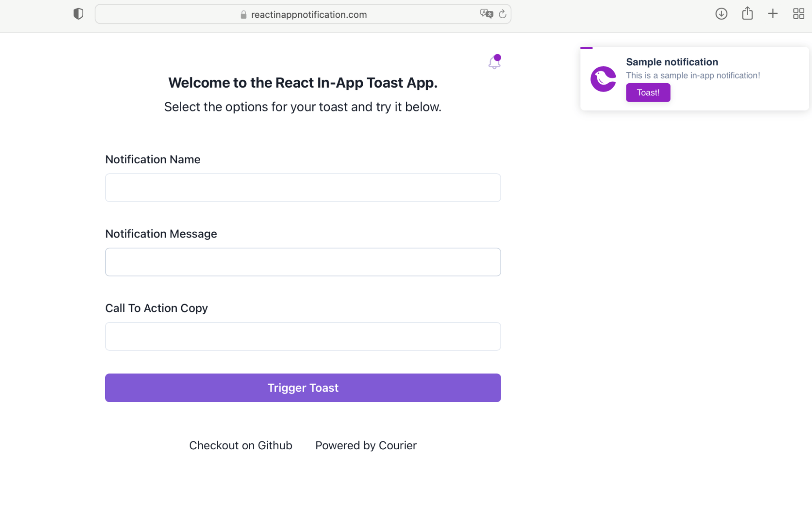The image size is (812, 531).
Task: Click the notification bell icon
Action: point(494,63)
